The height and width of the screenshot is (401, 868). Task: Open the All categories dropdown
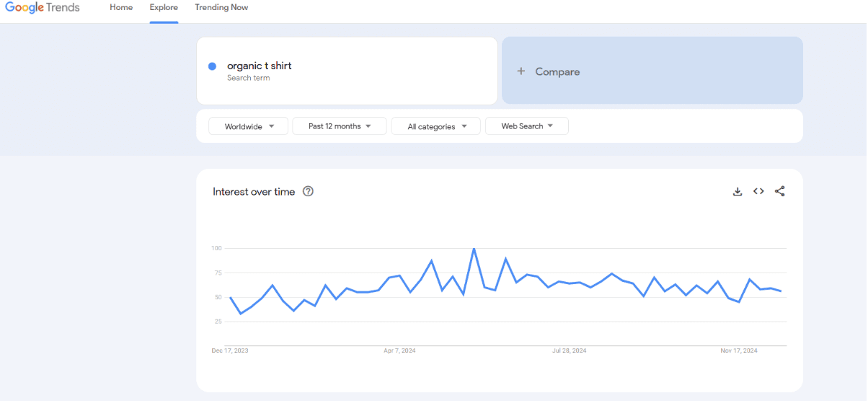pos(436,126)
